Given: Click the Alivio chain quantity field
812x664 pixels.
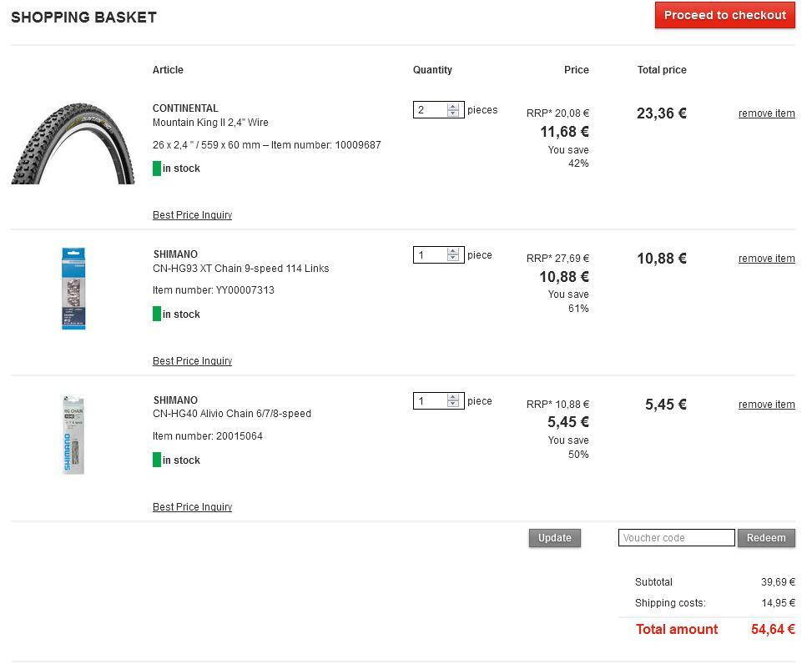Looking at the screenshot, I should (x=430, y=401).
